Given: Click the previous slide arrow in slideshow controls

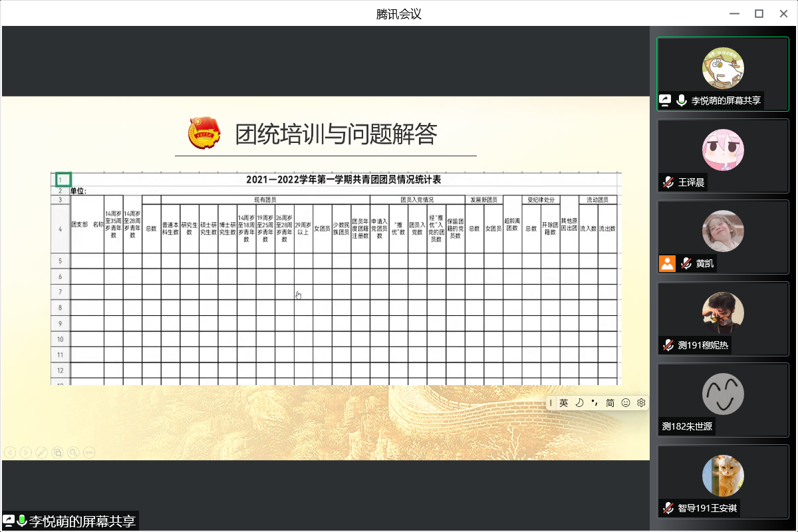Looking at the screenshot, I should 10,452.
